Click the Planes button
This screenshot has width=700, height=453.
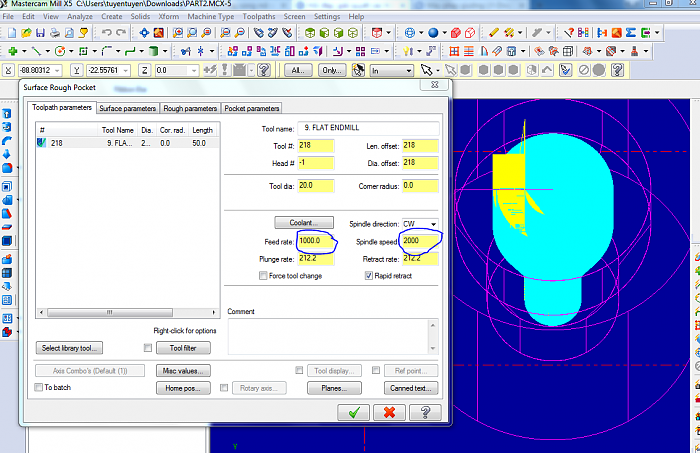coord(334,388)
